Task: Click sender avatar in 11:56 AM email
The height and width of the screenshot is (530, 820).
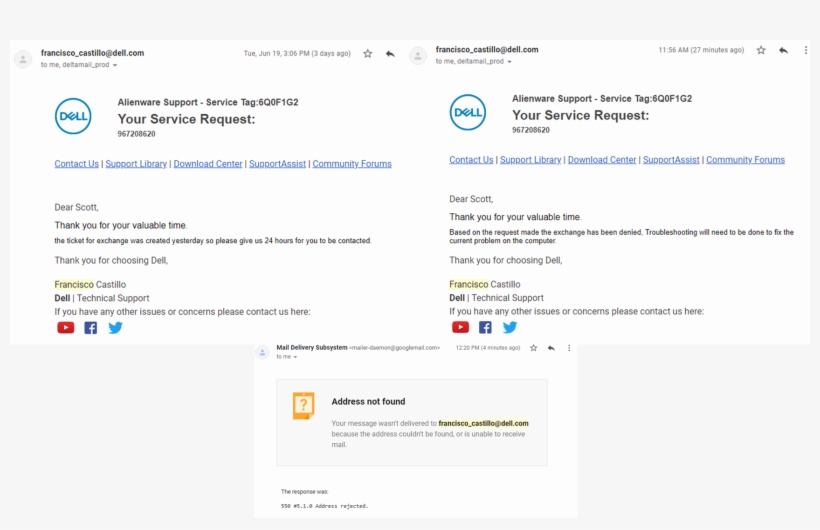Action: (418, 56)
